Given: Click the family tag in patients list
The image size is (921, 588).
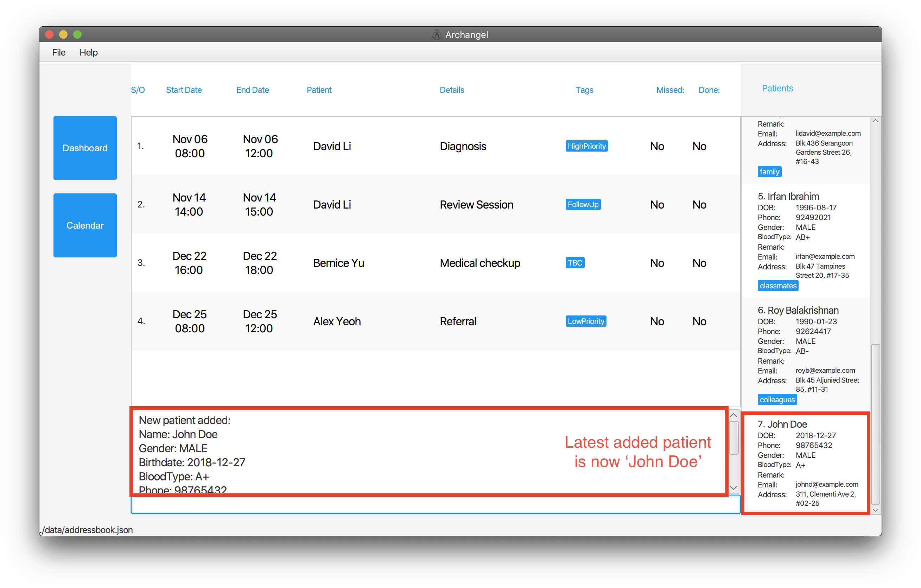Looking at the screenshot, I should [769, 172].
